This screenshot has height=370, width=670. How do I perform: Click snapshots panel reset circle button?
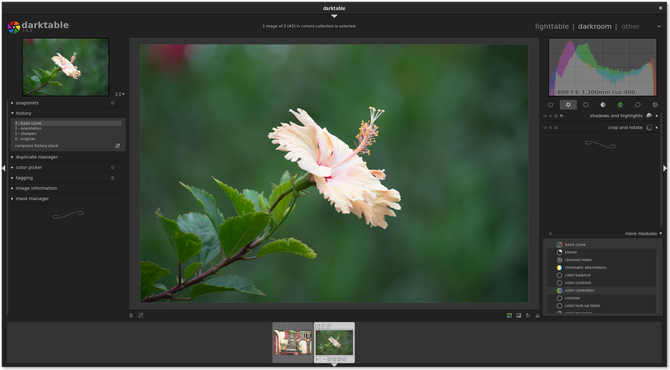[x=113, y=103]
